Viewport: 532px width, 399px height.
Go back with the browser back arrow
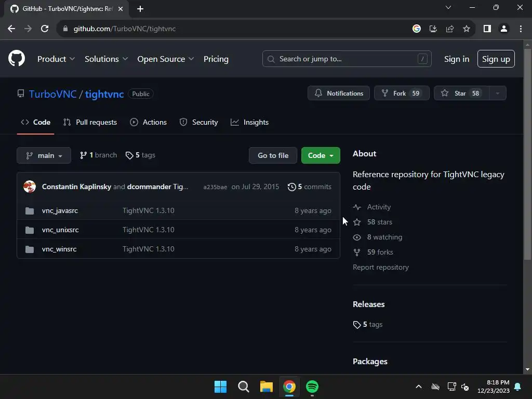pyautogui.click(x=11, y=29)
